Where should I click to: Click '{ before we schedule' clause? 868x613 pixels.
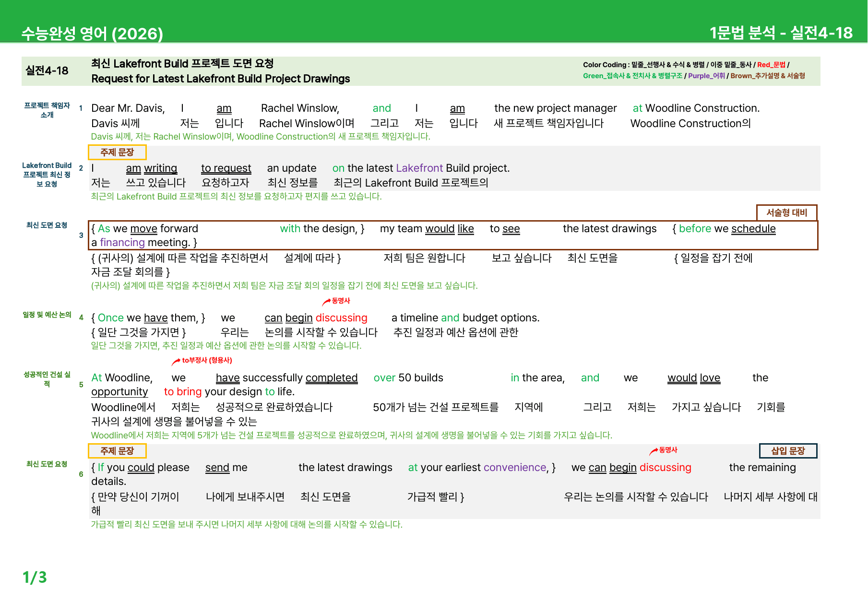coord(724,229)
